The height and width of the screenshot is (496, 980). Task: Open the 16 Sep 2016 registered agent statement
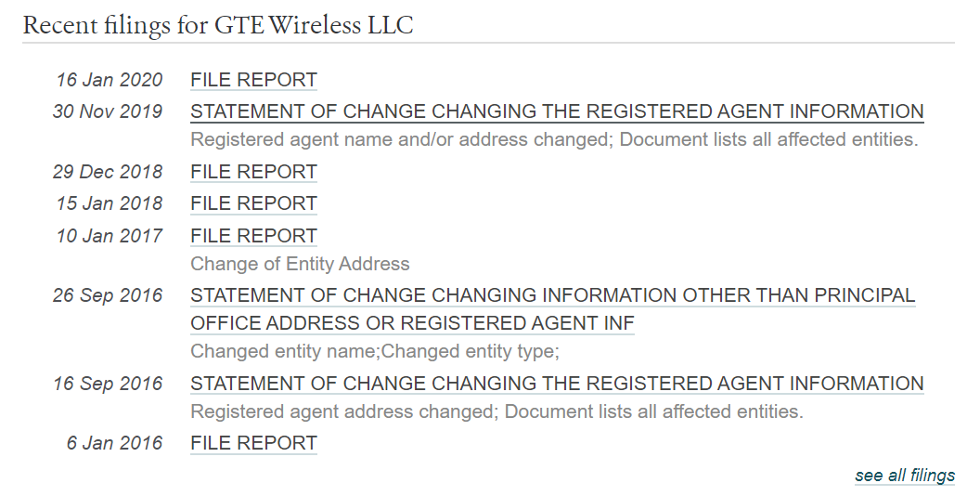point(557,384)
